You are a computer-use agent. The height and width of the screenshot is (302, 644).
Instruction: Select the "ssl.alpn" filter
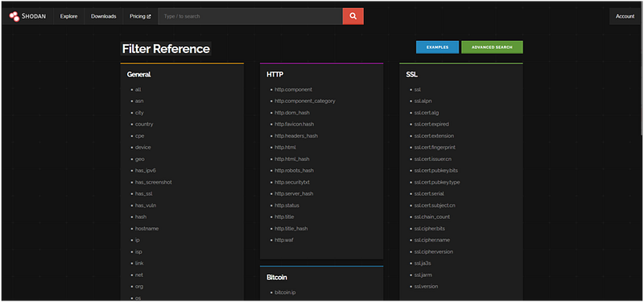click(423, 101)
